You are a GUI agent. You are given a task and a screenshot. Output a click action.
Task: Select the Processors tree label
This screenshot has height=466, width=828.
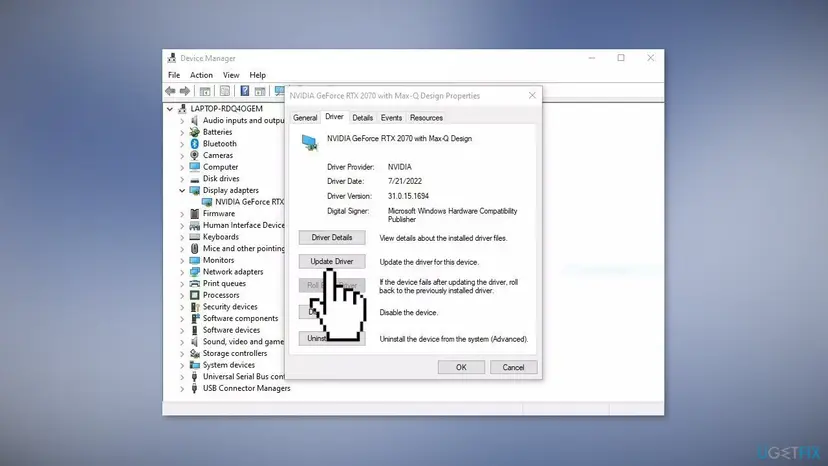[x=221, y=295]
